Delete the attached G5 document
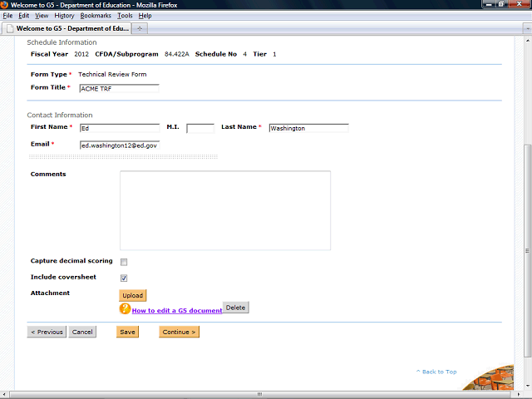This screenshot has width=532, height=399. 235,308
